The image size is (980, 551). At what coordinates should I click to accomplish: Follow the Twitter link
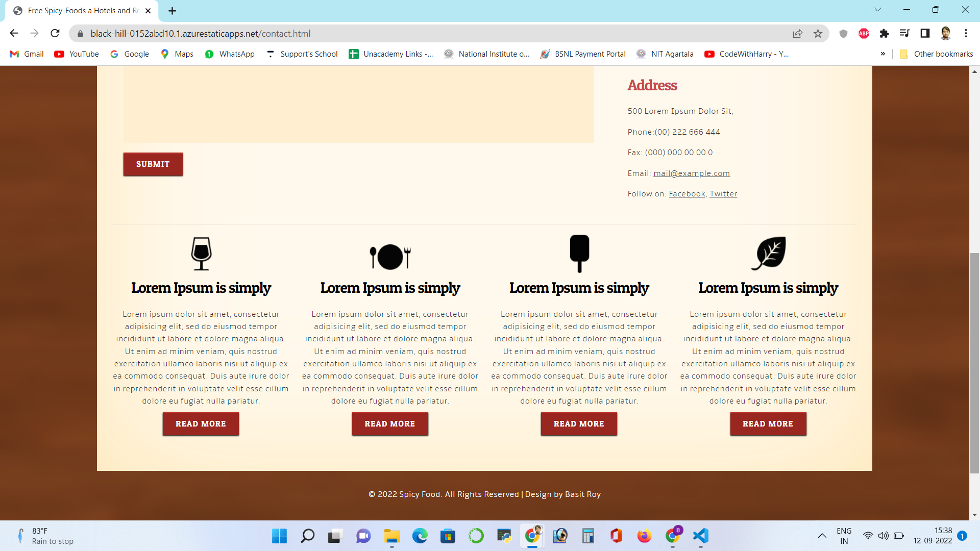(723, 194)
